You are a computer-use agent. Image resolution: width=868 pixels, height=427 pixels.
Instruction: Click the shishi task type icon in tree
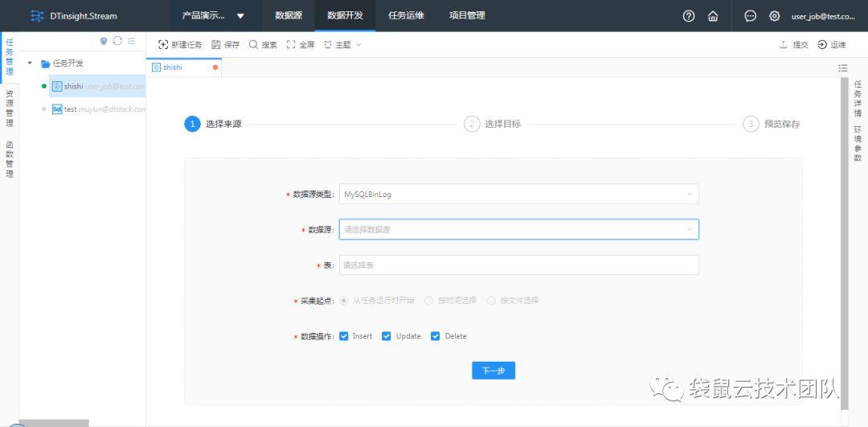pos(57,86)
